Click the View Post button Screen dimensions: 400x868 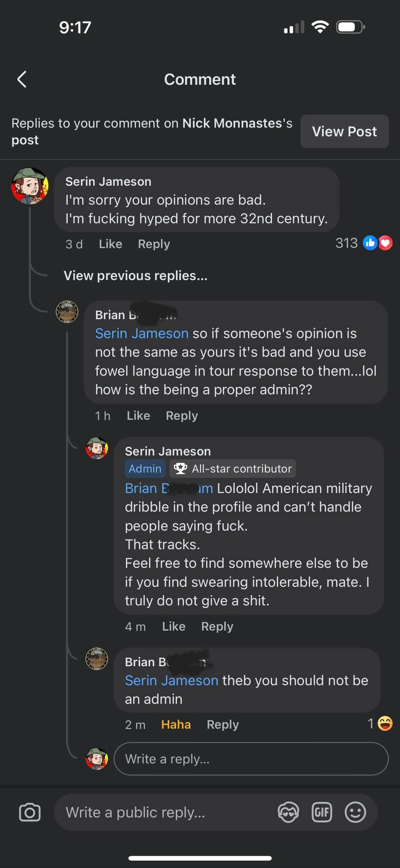(344, 131)
